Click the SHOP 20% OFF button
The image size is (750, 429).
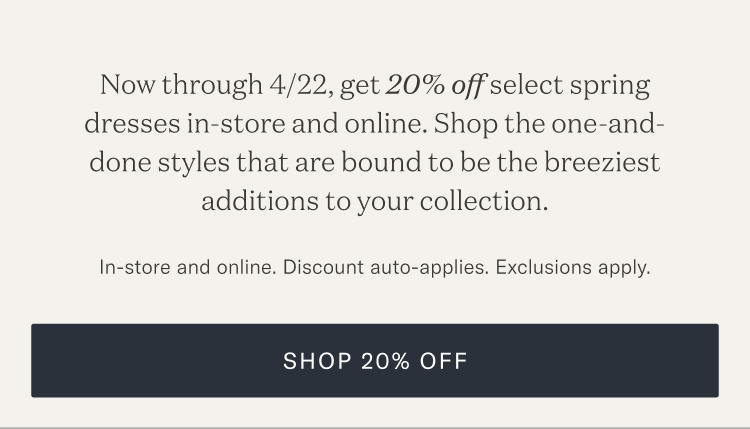click(375, 361)
